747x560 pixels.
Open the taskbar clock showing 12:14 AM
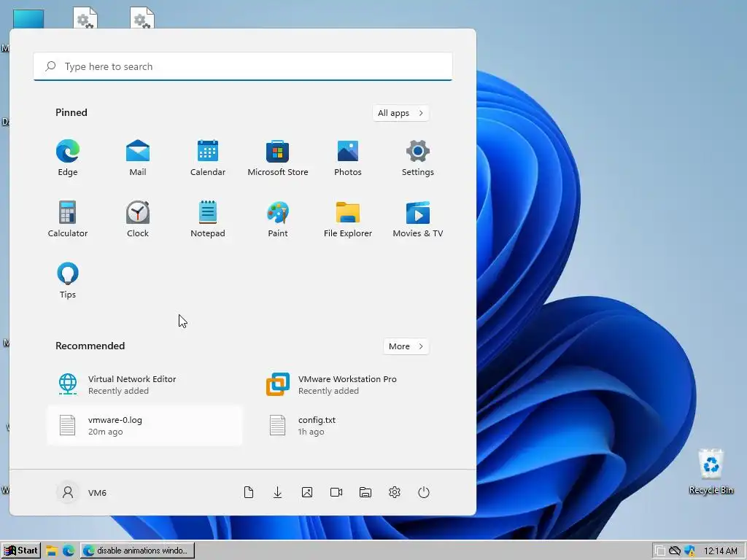point(720,551)
